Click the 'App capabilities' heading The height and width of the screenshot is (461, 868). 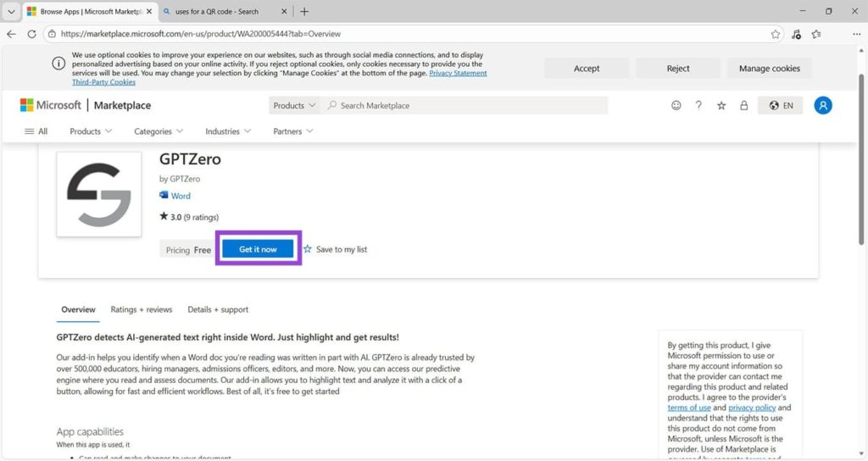click(x=90, y=431)
